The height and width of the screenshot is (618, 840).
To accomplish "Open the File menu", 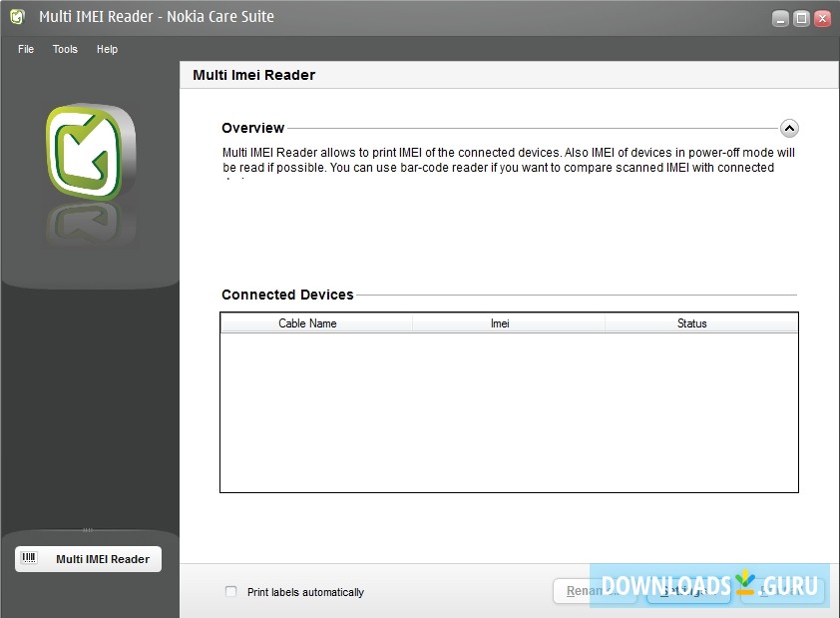I will pyautogui.click(x=26, y=49).
